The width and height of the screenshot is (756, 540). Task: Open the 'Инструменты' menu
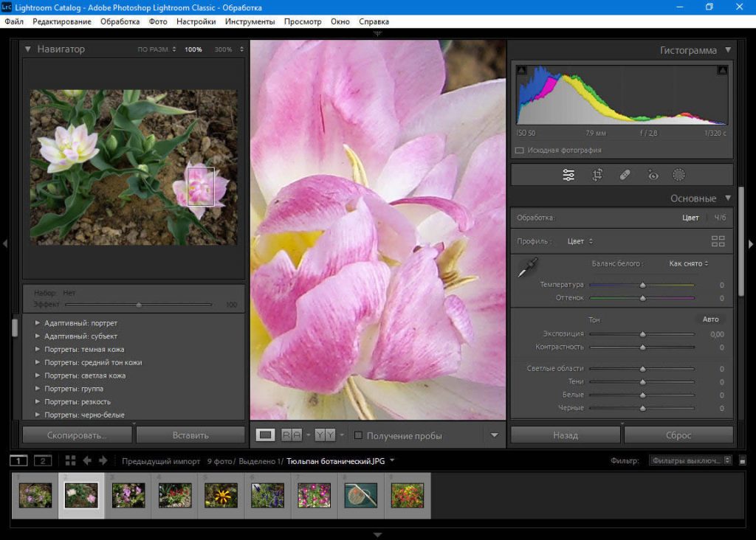point(250,21)
